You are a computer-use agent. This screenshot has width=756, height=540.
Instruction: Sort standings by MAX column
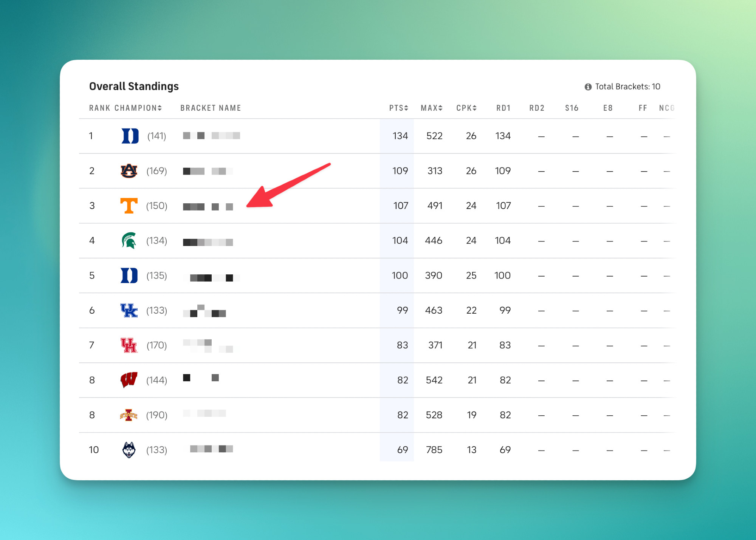click(x=432, y=108)
